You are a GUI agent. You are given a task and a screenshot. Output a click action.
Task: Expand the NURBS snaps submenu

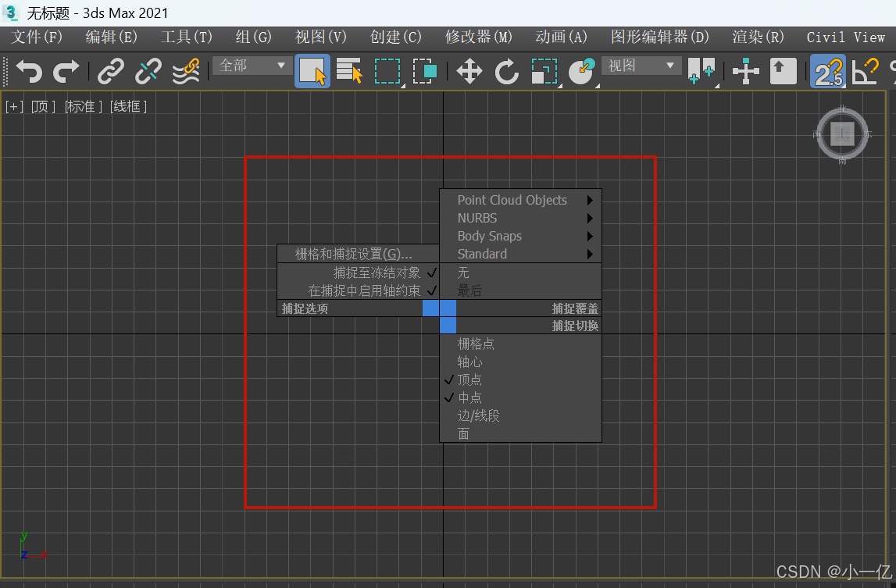[x=520, y=219]
